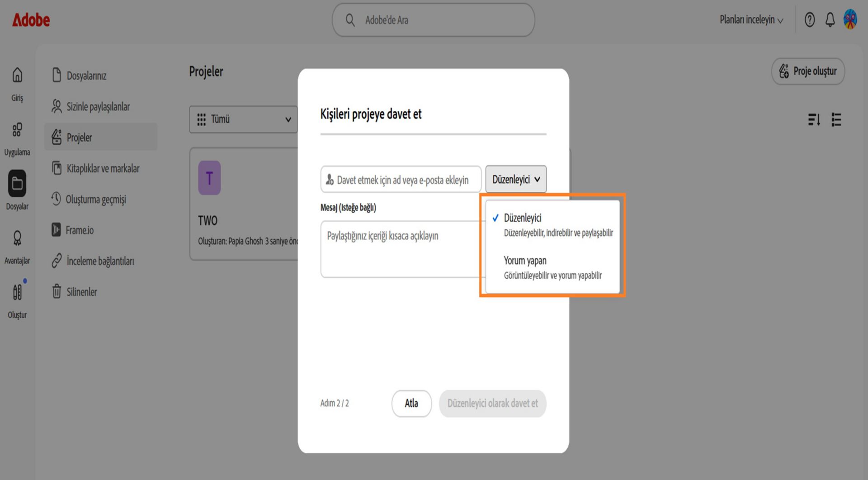
Task: Focus the invite name or e-mail field
Action: (401, 180)
